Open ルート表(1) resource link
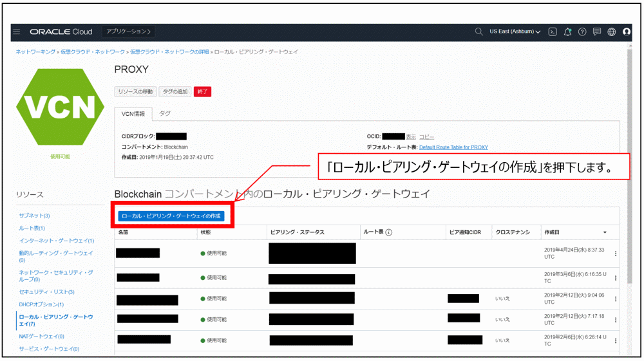The image size is (644, 361). [32, 228]
